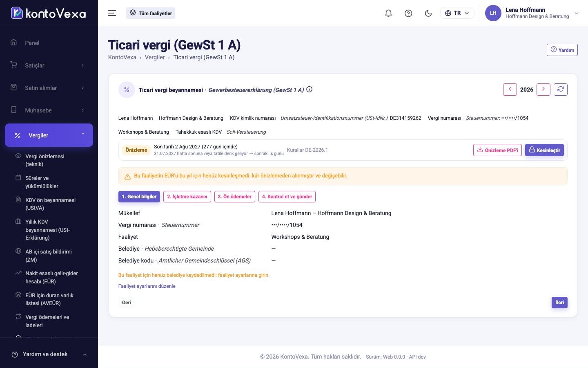Select tab 4. Kontrol et ve gönder

[x=287, y=197]
